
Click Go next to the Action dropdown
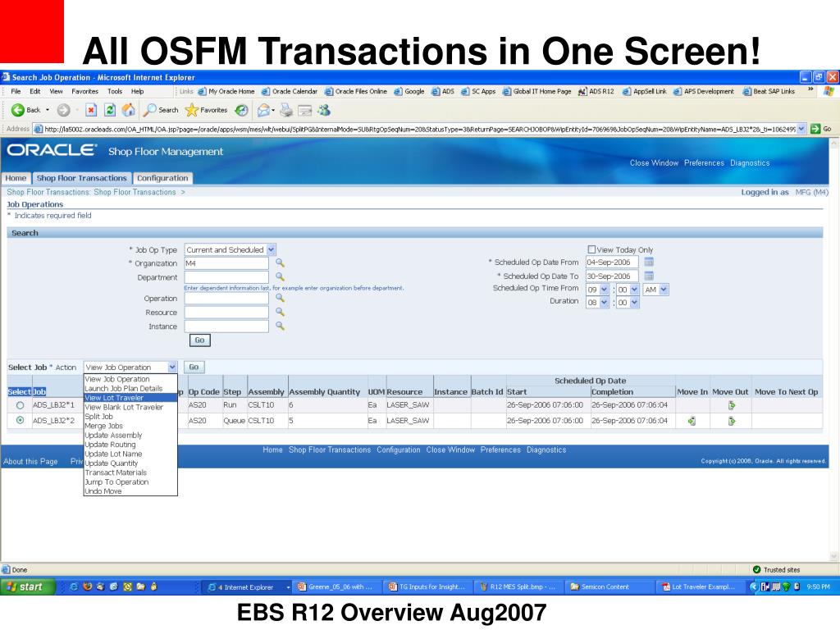click(194, 367)
